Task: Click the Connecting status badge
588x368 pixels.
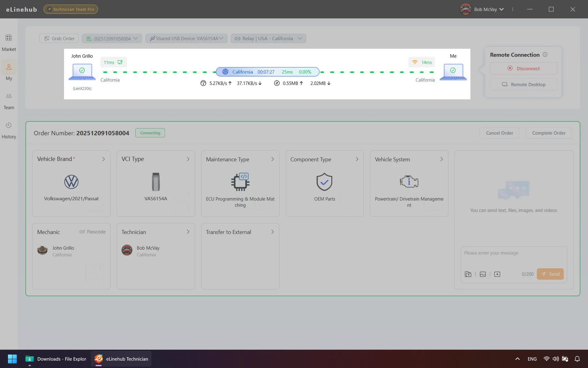Action: [x=150, y=133]
